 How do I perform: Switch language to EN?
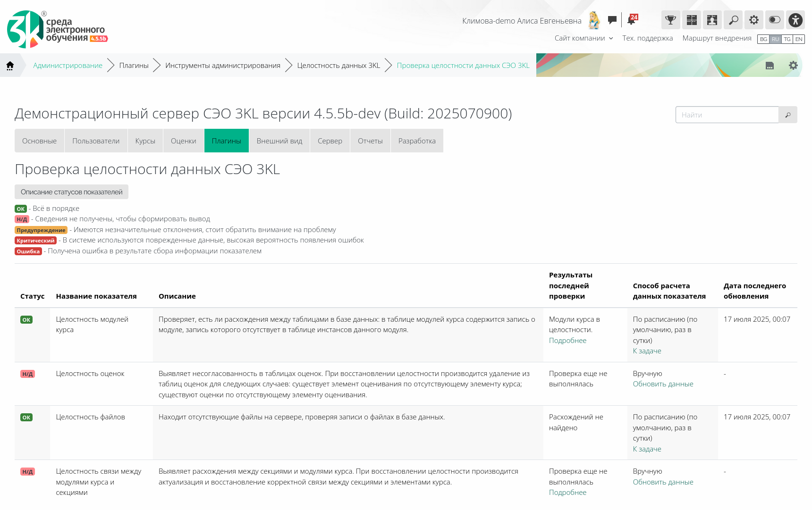pos(799,39)
